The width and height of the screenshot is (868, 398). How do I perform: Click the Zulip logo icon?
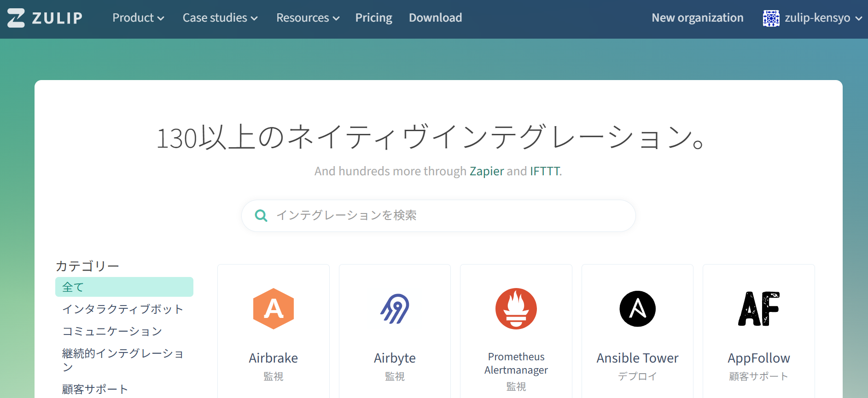16,18
